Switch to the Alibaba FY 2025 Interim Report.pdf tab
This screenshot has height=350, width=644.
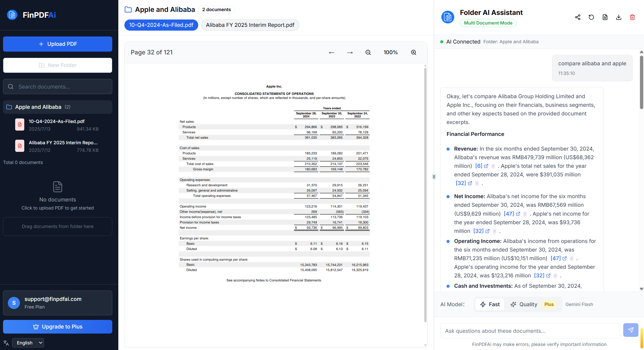pos(250,25)
